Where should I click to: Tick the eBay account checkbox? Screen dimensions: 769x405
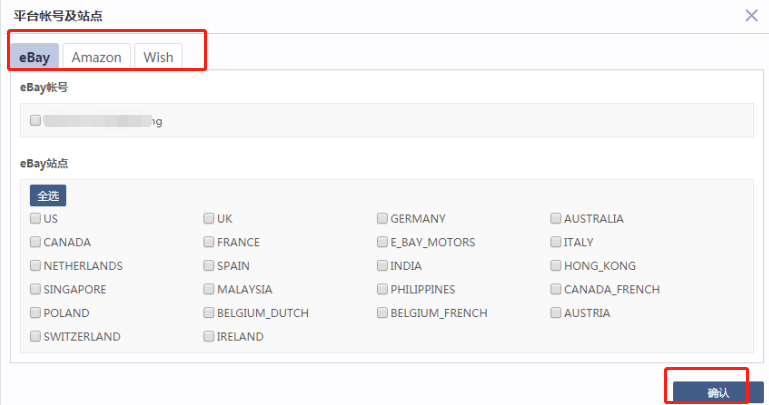point(35,120)
